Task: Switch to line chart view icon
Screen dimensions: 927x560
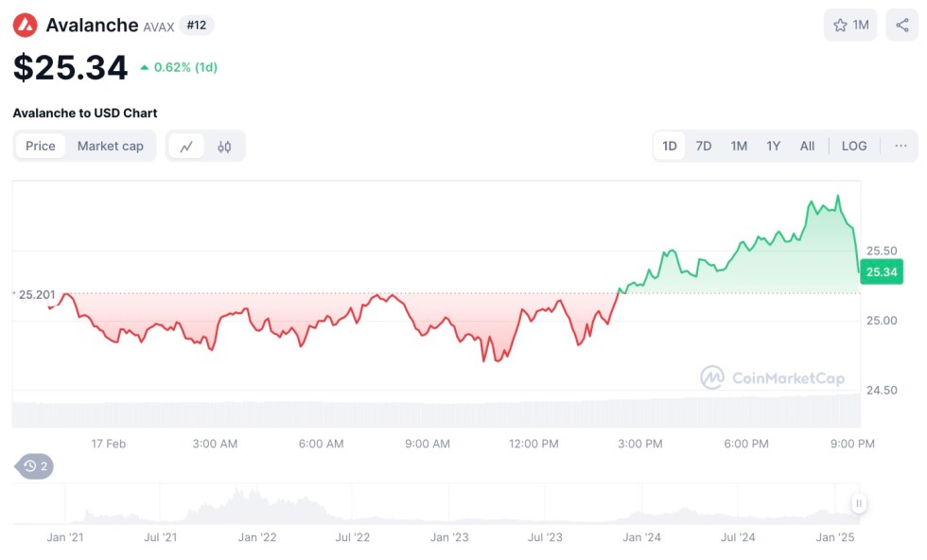Action: click(186, 147)
